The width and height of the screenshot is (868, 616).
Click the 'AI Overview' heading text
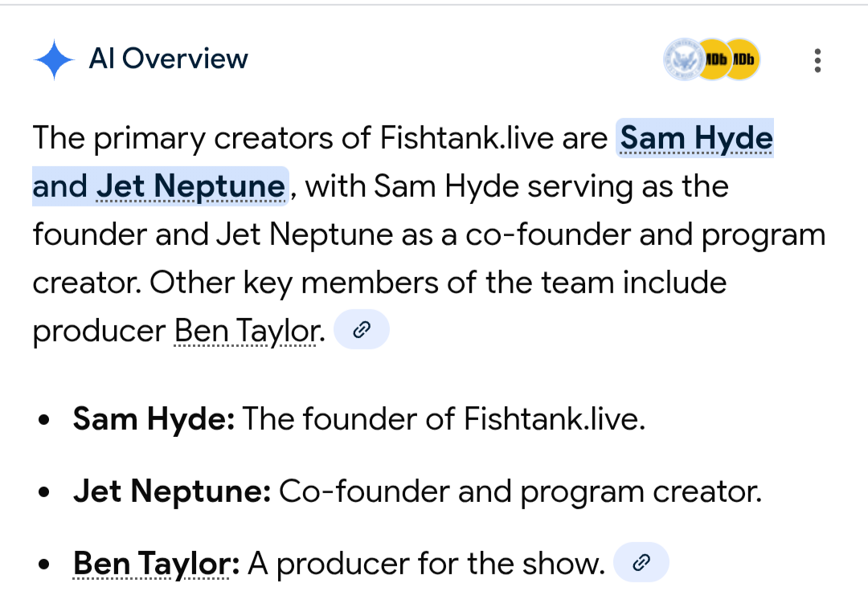168,59
